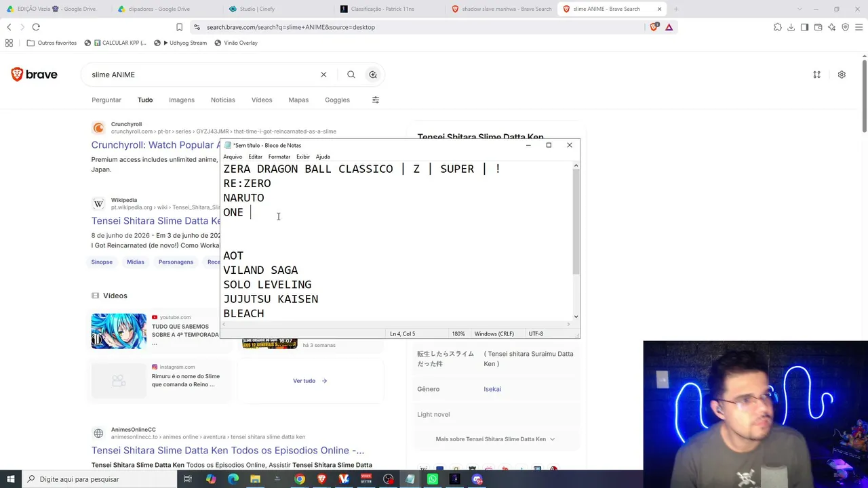Screen dimensions: 868x488
Task: Open the browser Downloads icon
Action: (791, 27)
